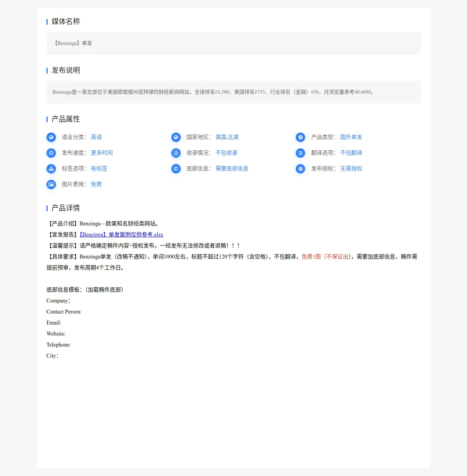Image resolution: width=467 pixels, height=476 pixels.
Task: Click the 图片费用： label
Action: pos(74,184)
